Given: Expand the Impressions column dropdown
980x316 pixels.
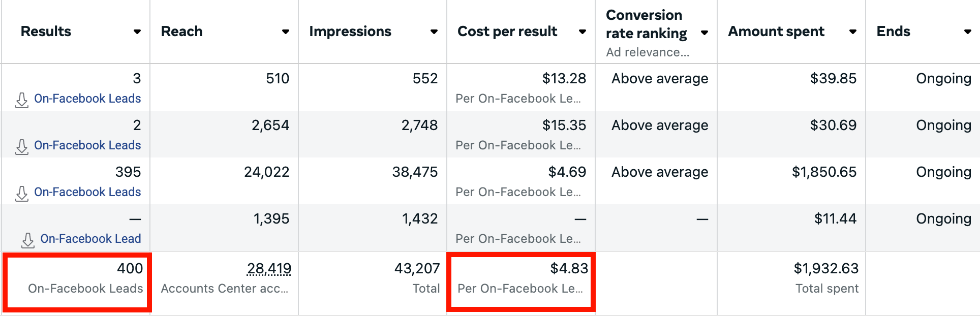Looking at the screenshot, I should (x=434, y=31).
